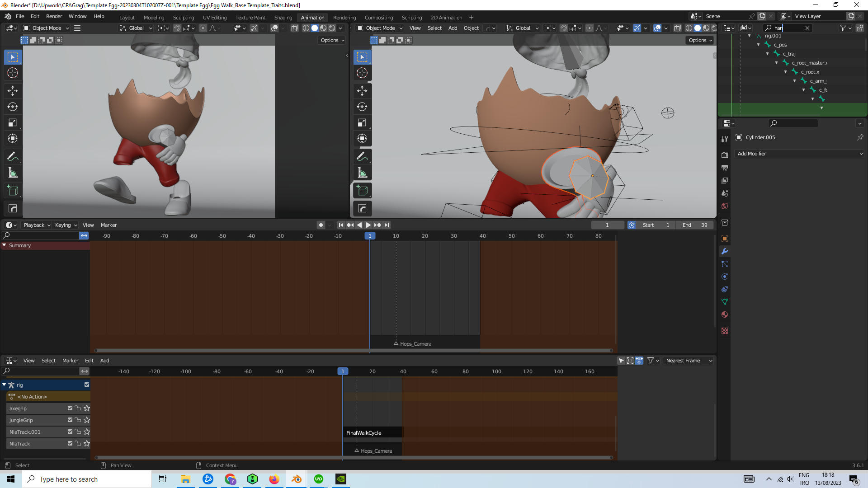
Task: Select the Rotate tool in right viewport
Action: (x=362, y=107)
